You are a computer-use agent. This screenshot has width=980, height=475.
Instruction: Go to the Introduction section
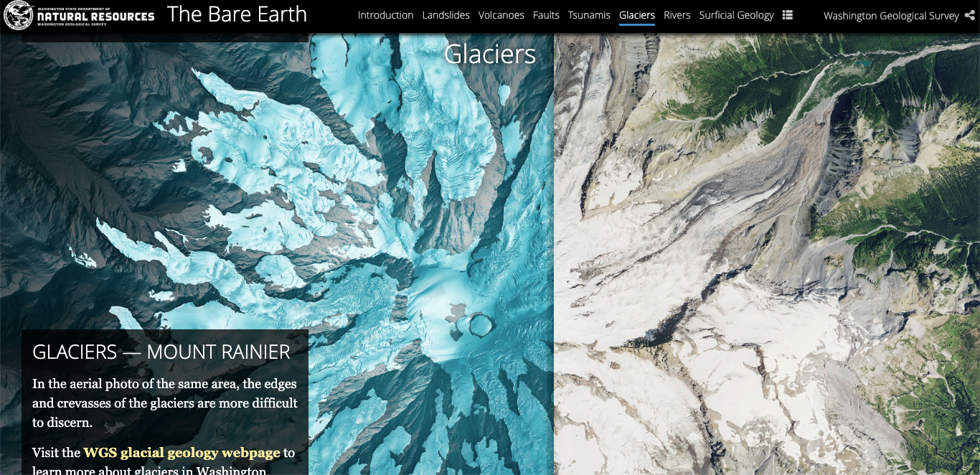tap(385, 15)
